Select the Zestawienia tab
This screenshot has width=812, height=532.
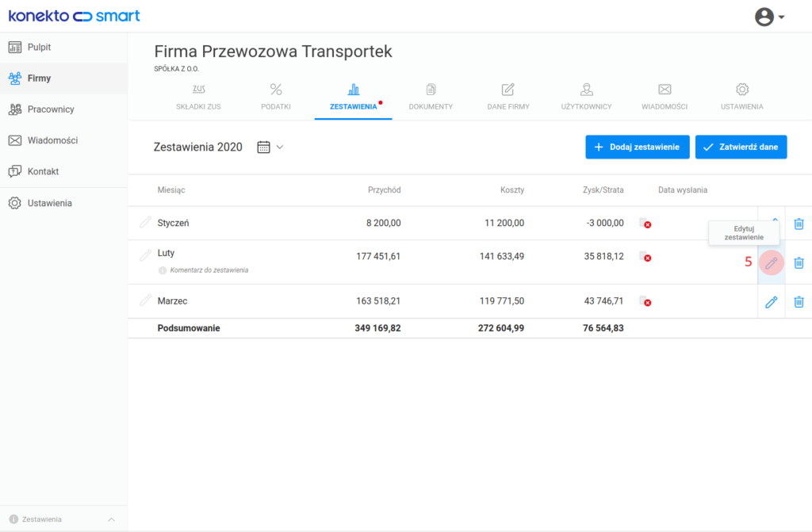[x=353, y=98]
